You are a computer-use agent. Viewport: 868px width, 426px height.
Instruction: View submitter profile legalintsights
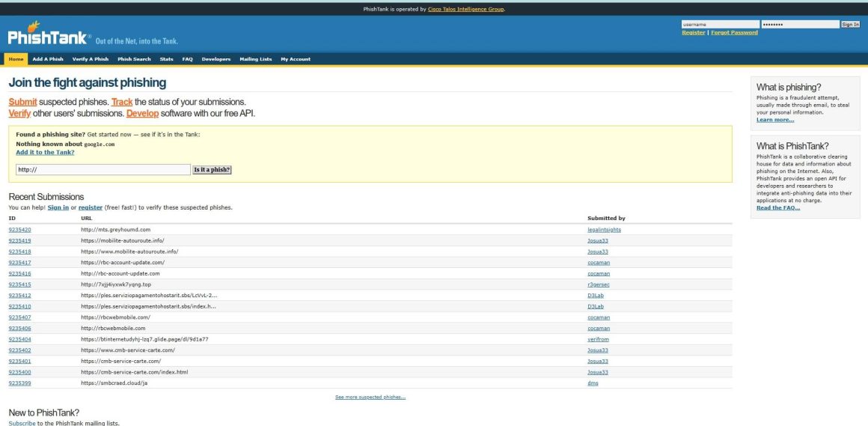coord(604,229)
